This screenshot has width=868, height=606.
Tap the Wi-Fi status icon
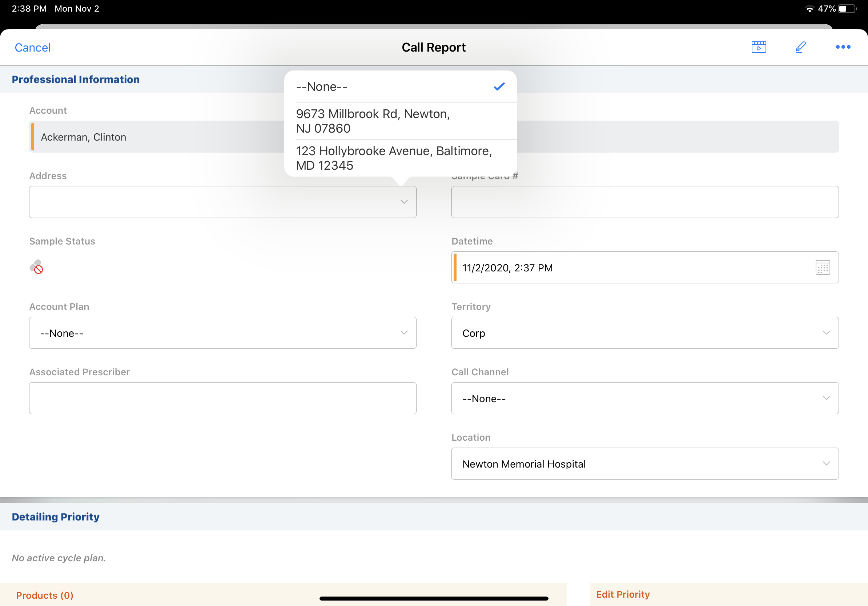tap(809, 9)
